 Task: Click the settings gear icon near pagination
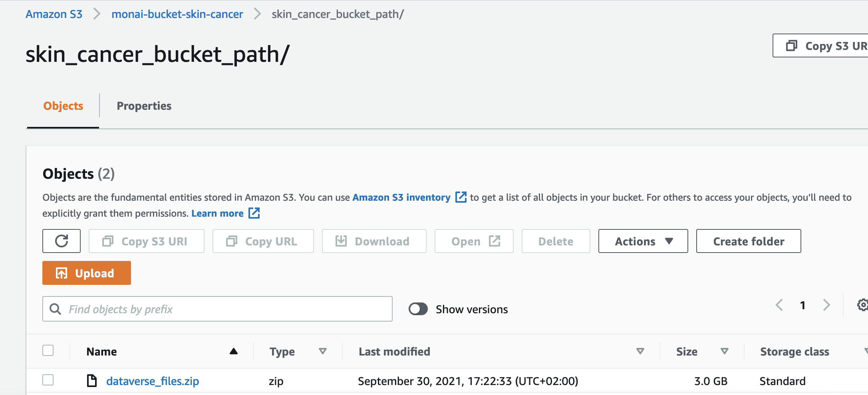pyautogui.click(x=863, y=305)
